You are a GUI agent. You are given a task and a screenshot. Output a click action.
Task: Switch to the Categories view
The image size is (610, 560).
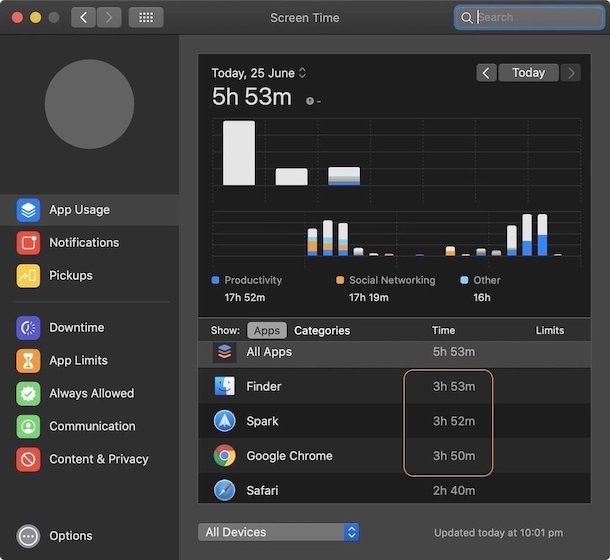pos(322,331)
